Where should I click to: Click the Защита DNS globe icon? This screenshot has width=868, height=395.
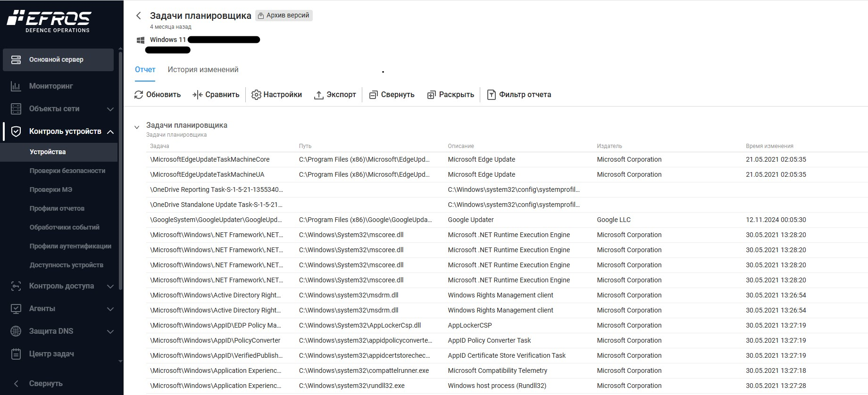point(16,331)
